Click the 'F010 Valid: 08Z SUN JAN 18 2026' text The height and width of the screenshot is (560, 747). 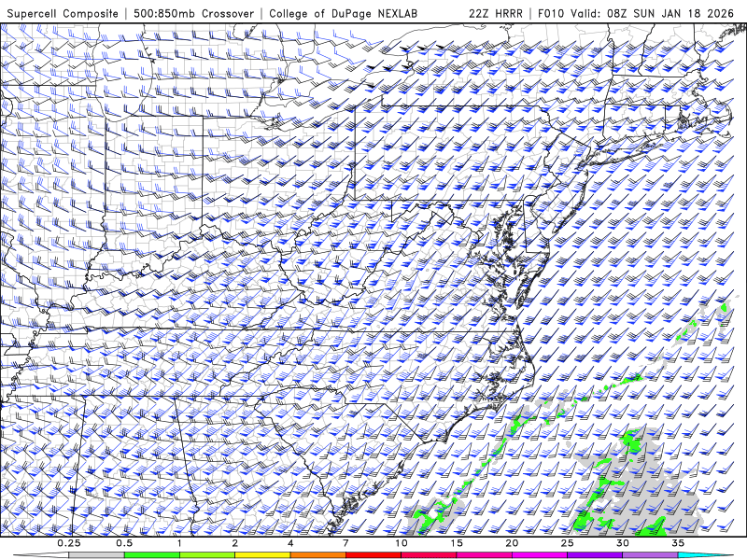point(636,13)
